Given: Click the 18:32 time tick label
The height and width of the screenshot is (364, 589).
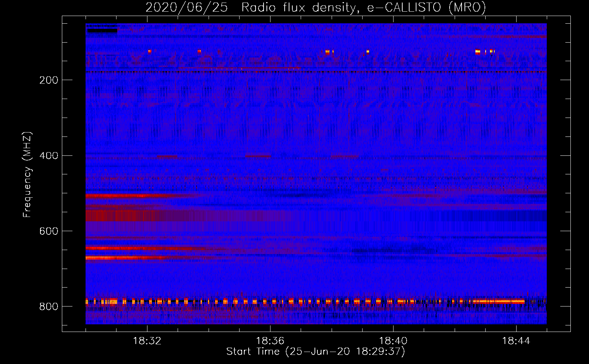Looking at the screenshot, I should [x=147, y=341].
